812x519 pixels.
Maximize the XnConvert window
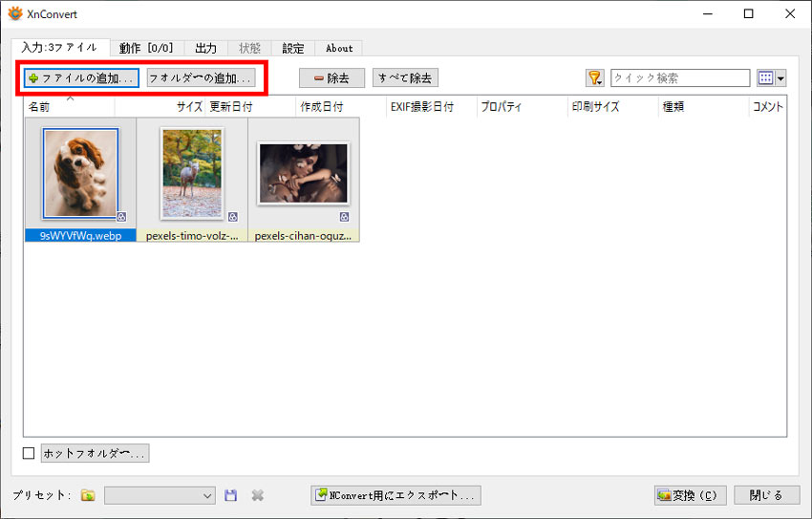pyautogui.click(x=748, y=14)
